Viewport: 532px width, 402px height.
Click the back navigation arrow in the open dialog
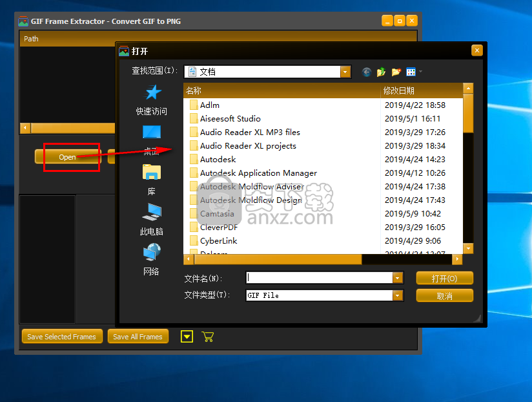click(x=366, y=72)
